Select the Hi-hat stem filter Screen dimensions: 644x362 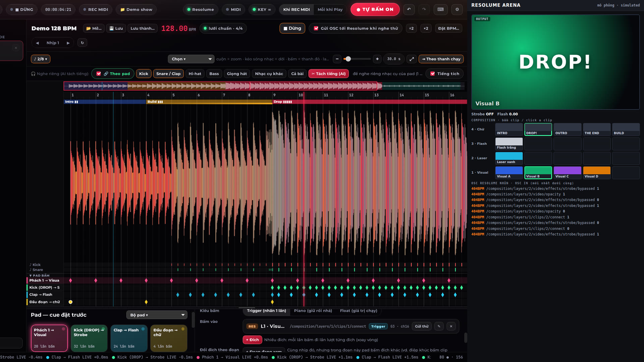[x=195, y=74]
